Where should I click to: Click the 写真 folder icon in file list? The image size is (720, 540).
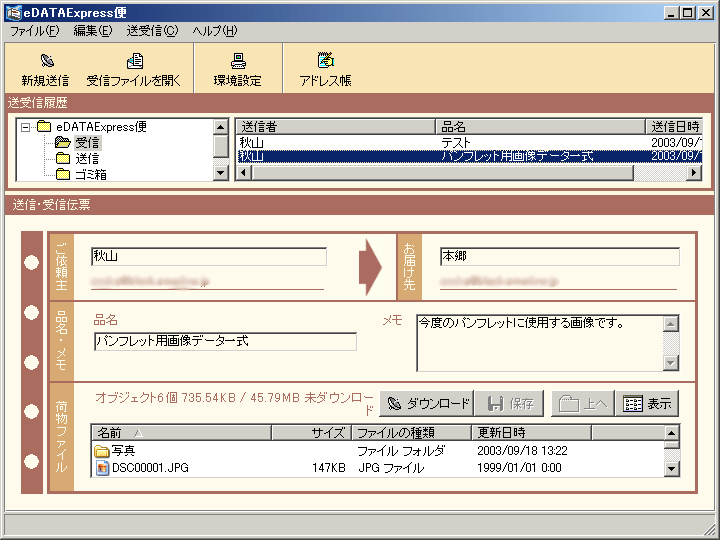[x=101, y=451]
